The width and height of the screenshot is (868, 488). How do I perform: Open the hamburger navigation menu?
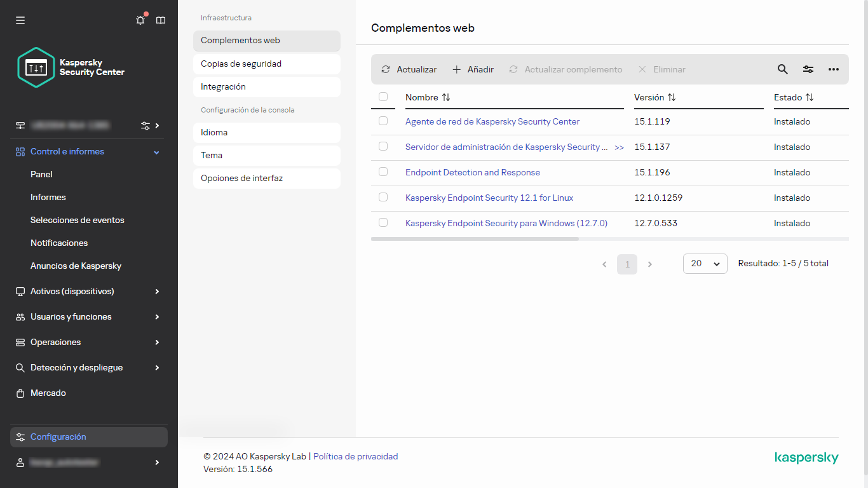click(x=20, y=20)
